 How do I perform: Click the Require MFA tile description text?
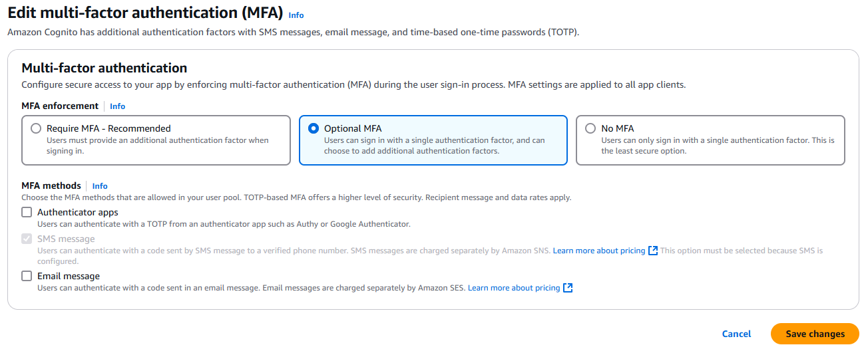[157, 146]
